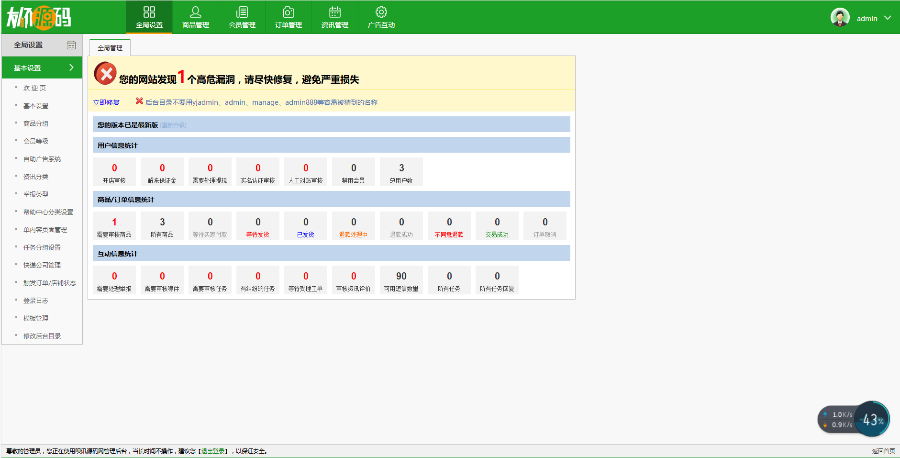This screenshot has height=458, width=900.
Task: Open the person icon menu in top navigation
Action: pos(196,12)
